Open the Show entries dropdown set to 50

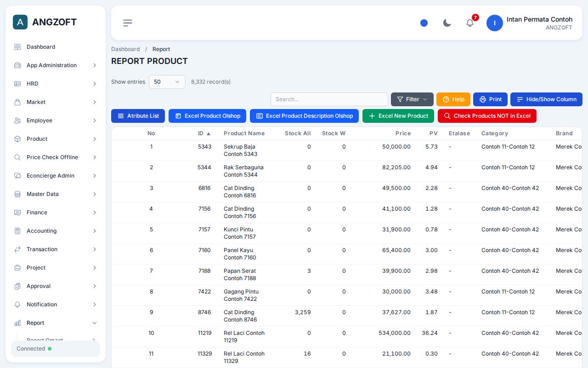(x=167, y=82)
